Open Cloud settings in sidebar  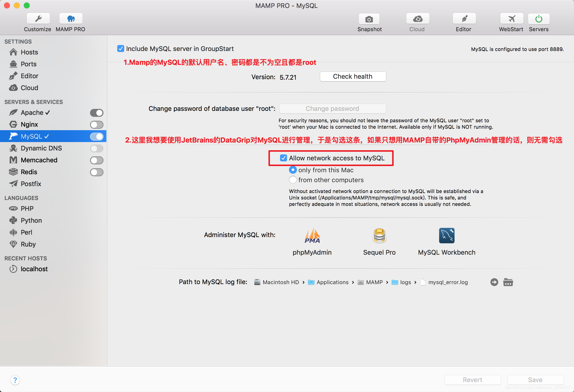(53, 88)
